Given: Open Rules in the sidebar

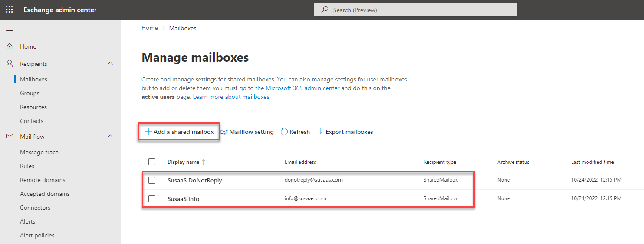Looking at the screenshot, I should pos(27,166).
